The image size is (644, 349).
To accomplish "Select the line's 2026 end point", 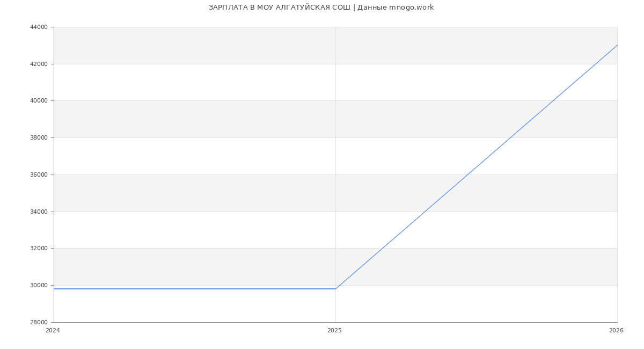I will tap(617, 45).
